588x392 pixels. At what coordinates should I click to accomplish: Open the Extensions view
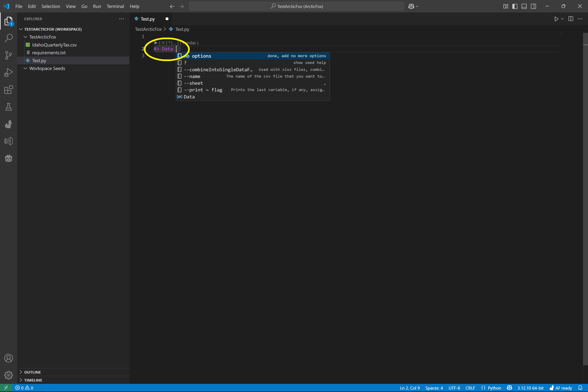pos(9,90)
